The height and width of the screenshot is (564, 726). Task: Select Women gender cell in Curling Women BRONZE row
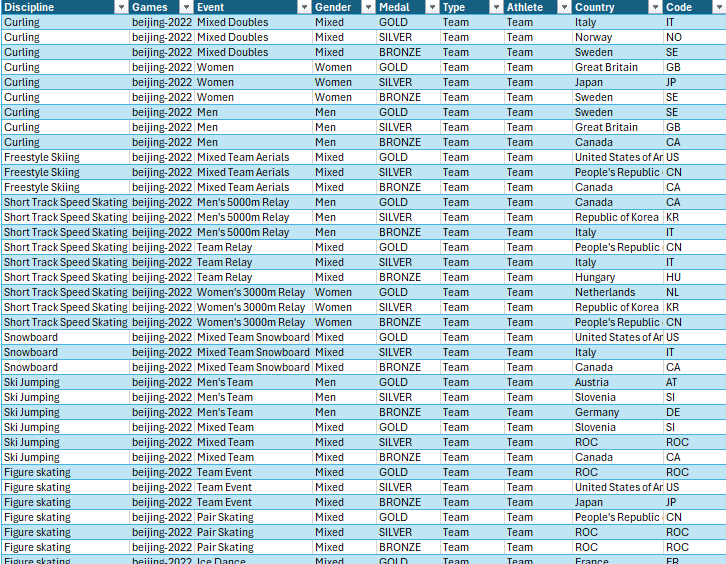pyautogui.click(x=344, y=97)
